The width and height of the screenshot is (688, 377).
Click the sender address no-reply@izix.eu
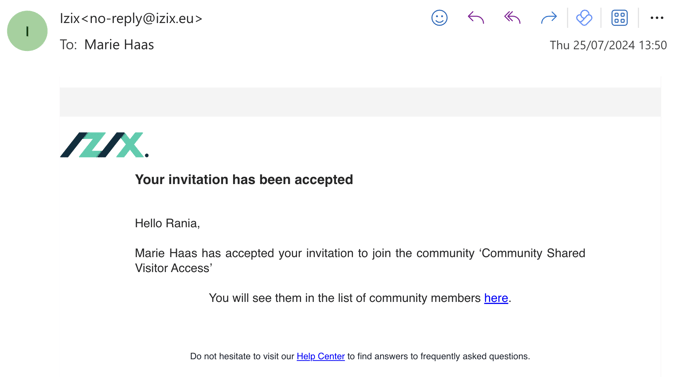[146, 19]
